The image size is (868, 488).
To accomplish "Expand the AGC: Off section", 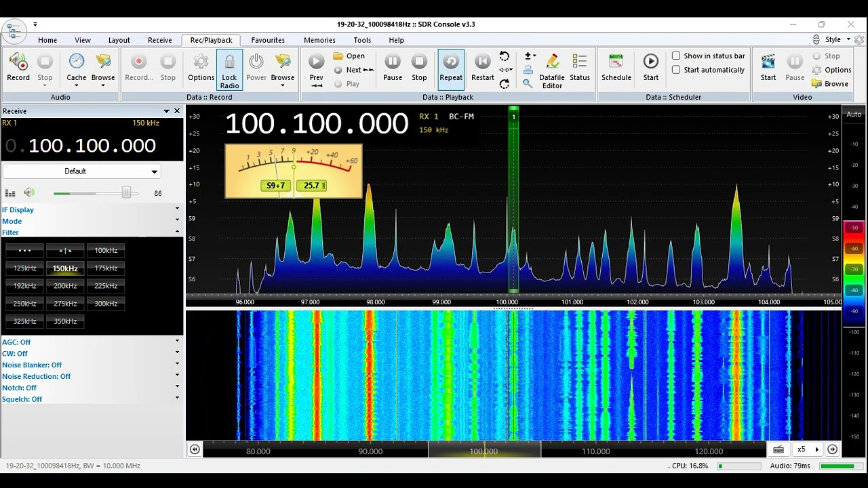I will 92,342.
